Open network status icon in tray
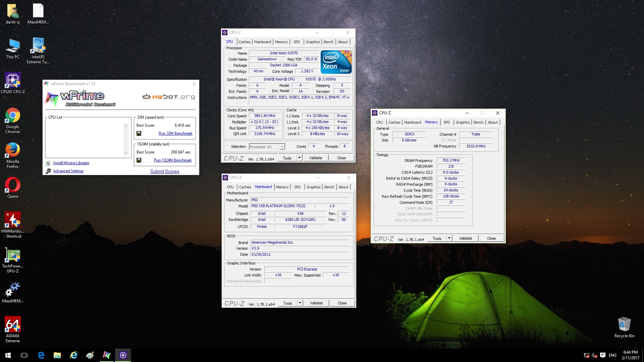This screenshot has height=362, width=644. click(587, 355)
